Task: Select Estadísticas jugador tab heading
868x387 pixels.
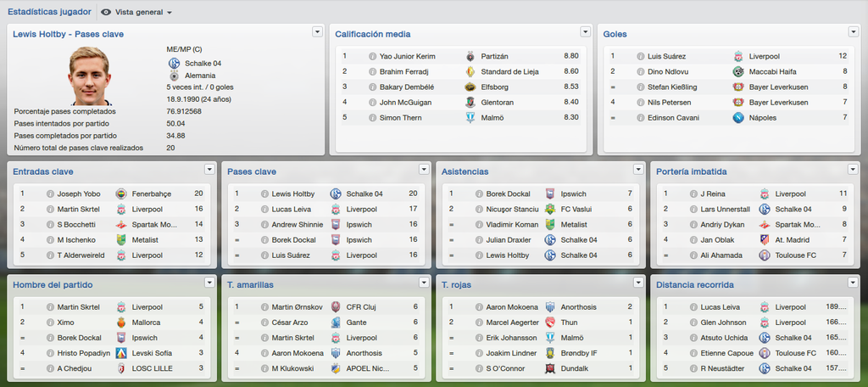Action: coord(49,12)
